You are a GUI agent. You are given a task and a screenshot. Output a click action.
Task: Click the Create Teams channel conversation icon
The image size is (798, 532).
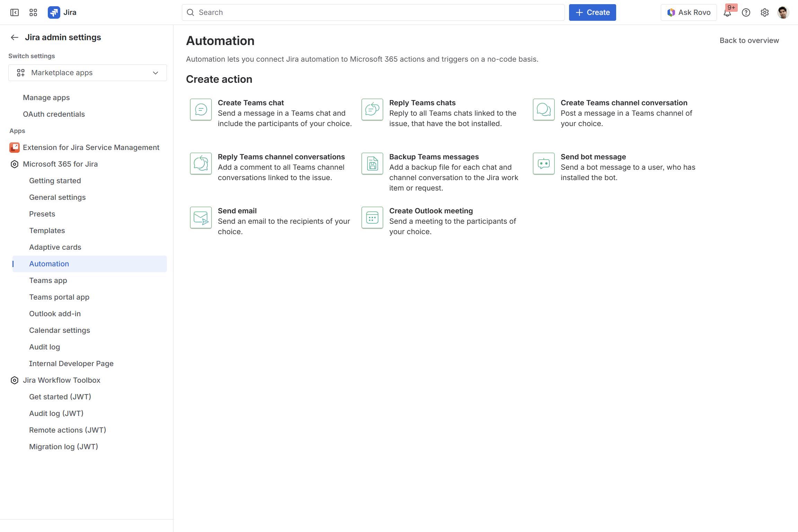544,109
